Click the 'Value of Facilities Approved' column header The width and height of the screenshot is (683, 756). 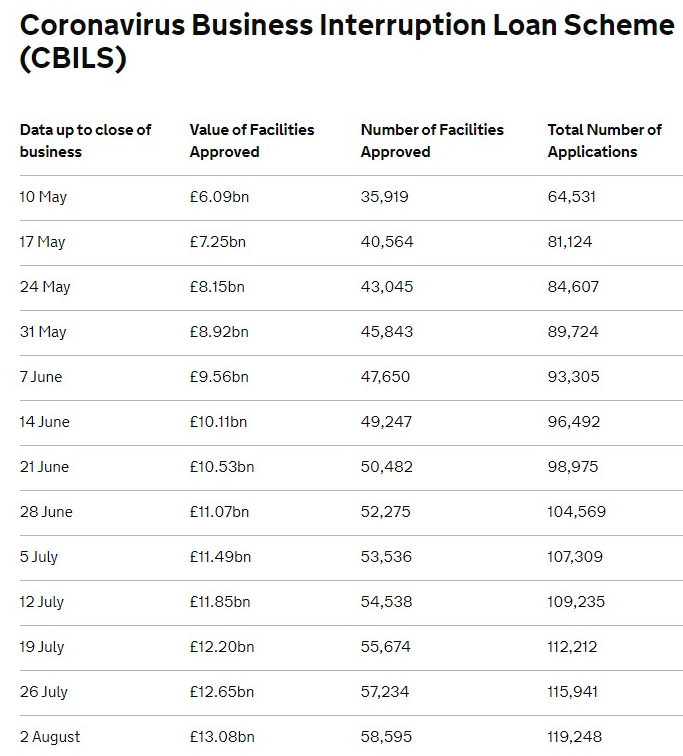pyautogui.click(x=252, y=141)
